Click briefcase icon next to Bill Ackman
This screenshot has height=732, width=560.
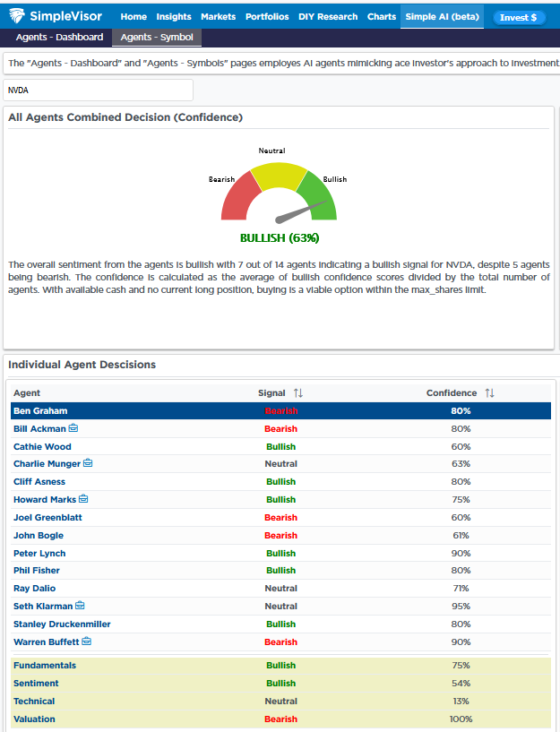tap(73, 429)
